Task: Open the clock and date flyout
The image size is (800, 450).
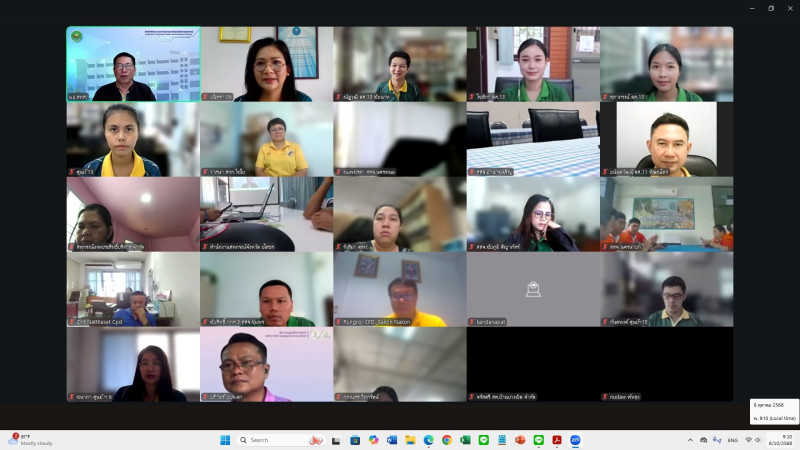Action: point(786,440)
